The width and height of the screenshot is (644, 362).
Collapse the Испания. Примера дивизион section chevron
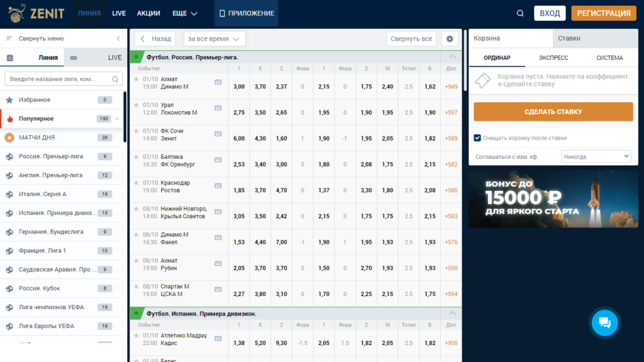pyautogui.click(x=452, y=313)
